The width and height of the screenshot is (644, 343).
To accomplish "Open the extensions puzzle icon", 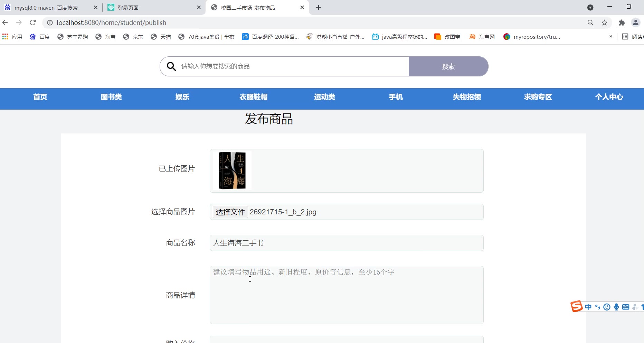I will 622,22.
